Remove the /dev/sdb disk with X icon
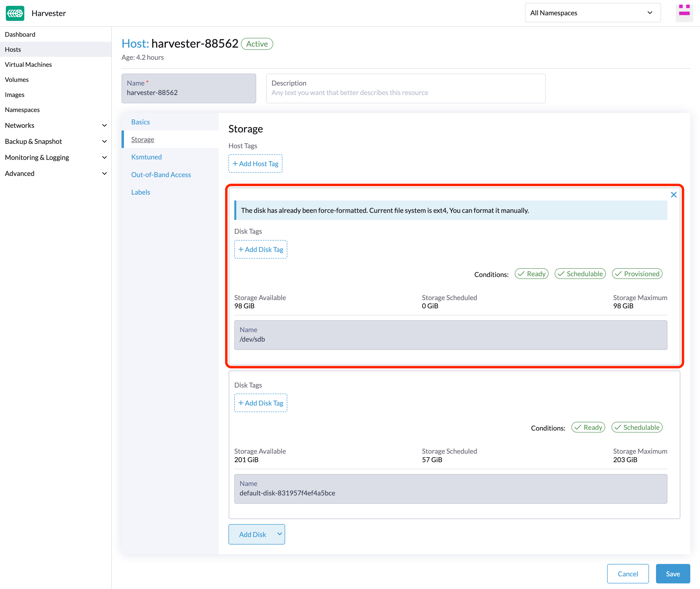 pyautogui.click(x=673, y=195)
